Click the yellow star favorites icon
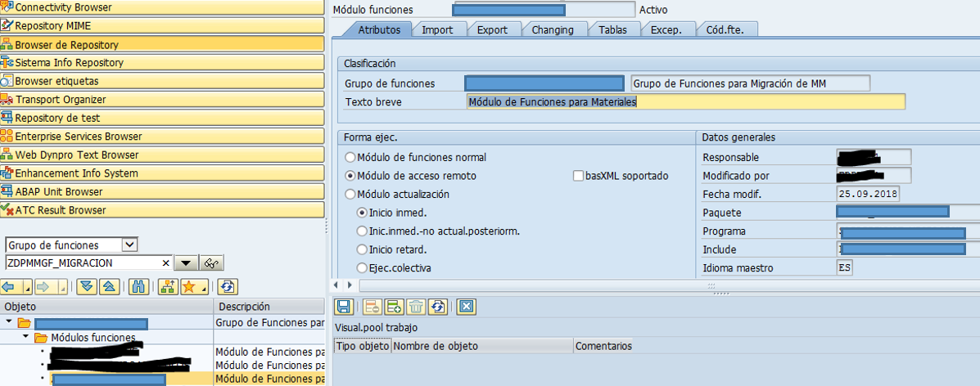980x386 pixels. click(188, 286)
